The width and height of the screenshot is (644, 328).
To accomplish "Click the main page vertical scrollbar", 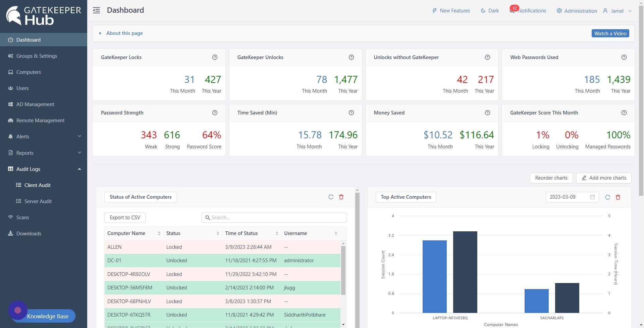I will (641, 101).
